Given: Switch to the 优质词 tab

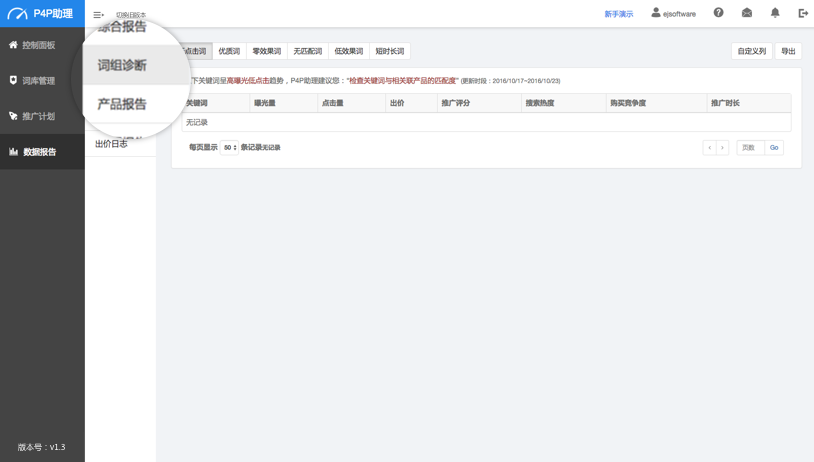Looking at the screenshot, I should point(229,51).
